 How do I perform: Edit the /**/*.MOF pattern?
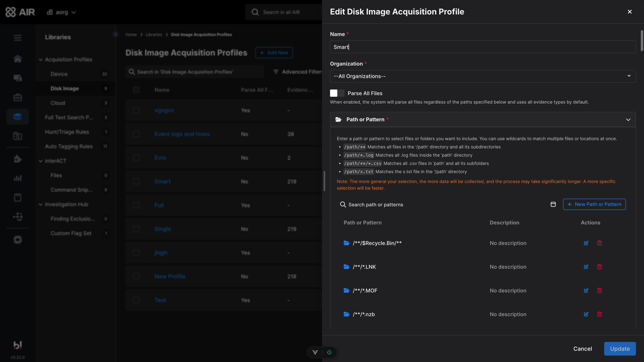[x=586, y=291]
